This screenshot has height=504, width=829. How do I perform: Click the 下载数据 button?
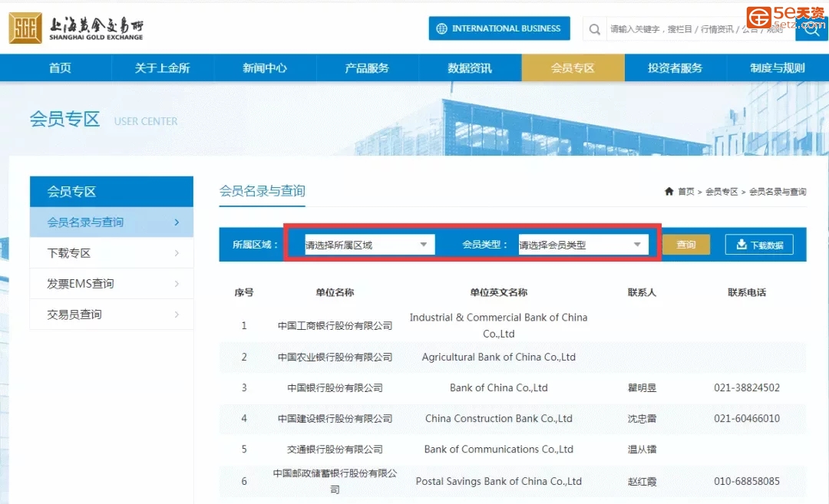pos(759,245)
